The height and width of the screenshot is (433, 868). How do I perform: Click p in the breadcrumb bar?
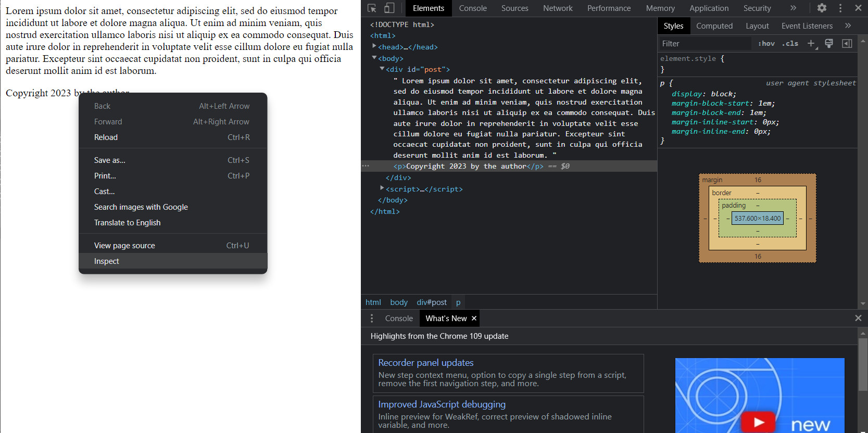click(x=458, y=302)
